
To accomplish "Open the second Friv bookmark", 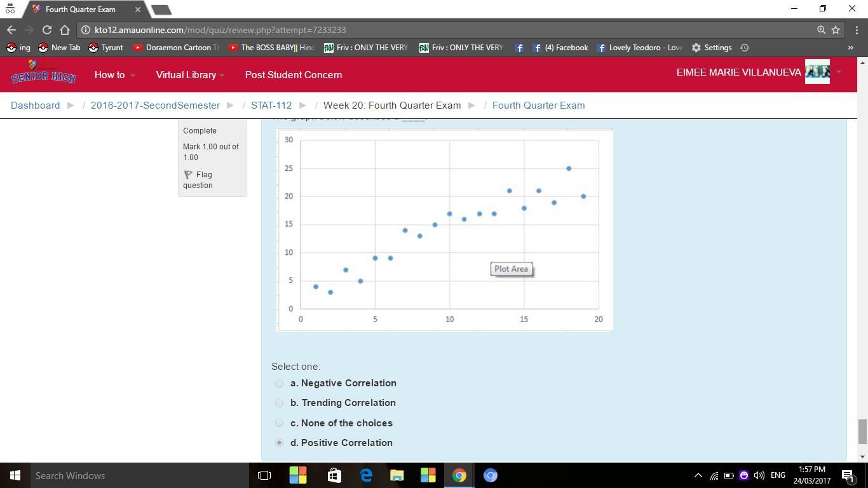I will 461,48.
